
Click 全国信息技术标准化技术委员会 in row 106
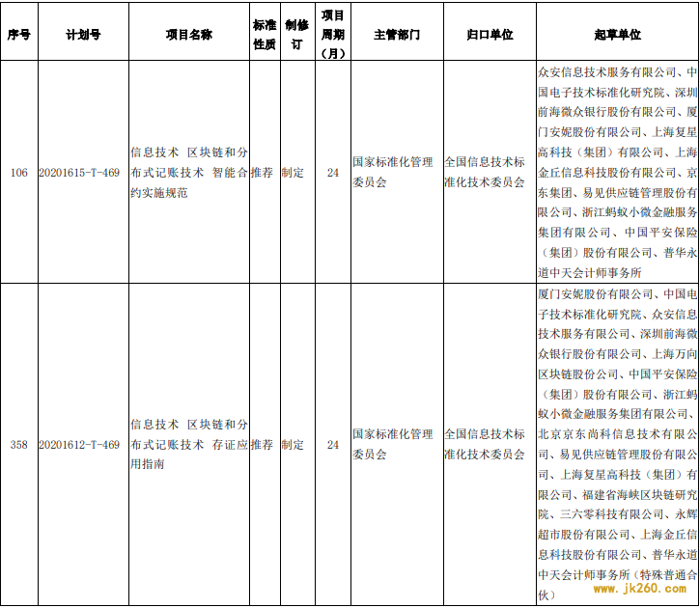click(x=485, y=172)
